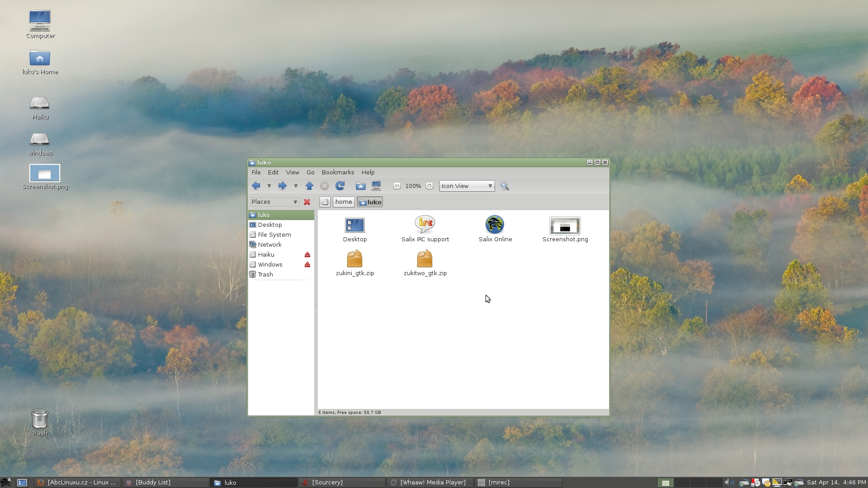Open the Edit menu
The image size is (868, 488).
(273, 172)
